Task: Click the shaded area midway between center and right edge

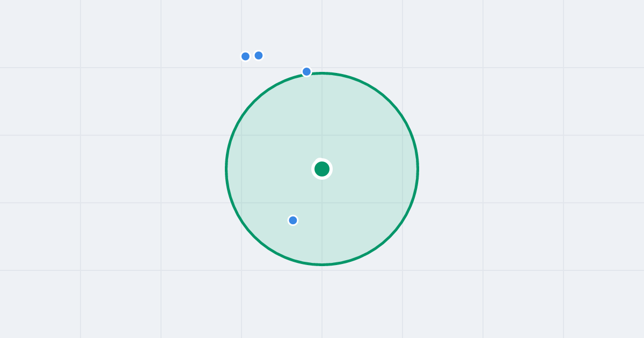Action: click(x=370, y=169)
